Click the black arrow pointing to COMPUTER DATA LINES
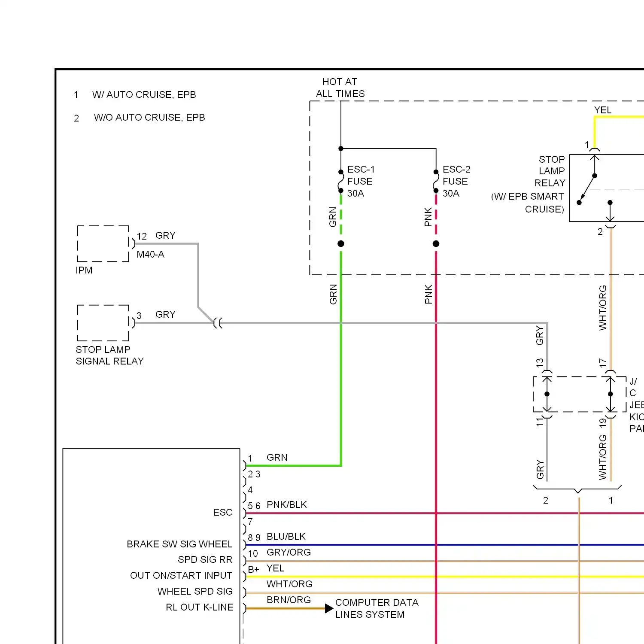The height and width of the screenshot is (644, 644). (x=329, y=608)
